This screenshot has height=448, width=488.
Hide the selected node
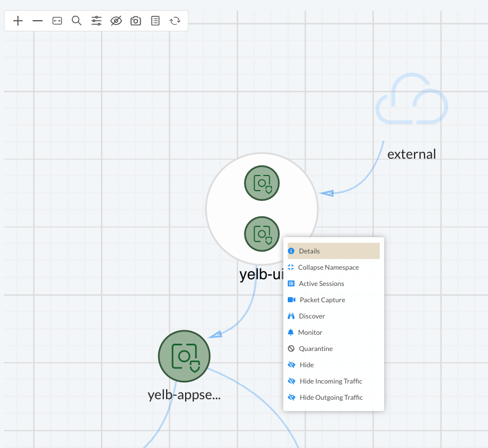coord(334,365)
